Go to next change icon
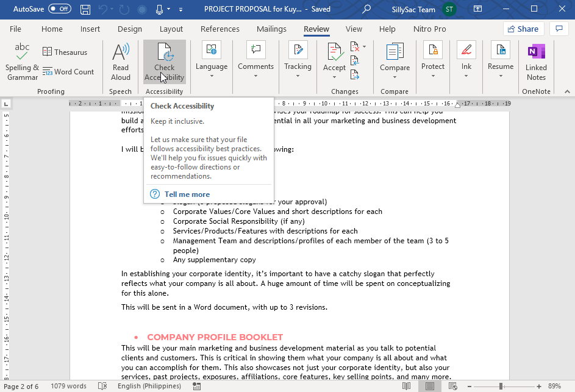This screenshot has width=575, height=392. 355,75
